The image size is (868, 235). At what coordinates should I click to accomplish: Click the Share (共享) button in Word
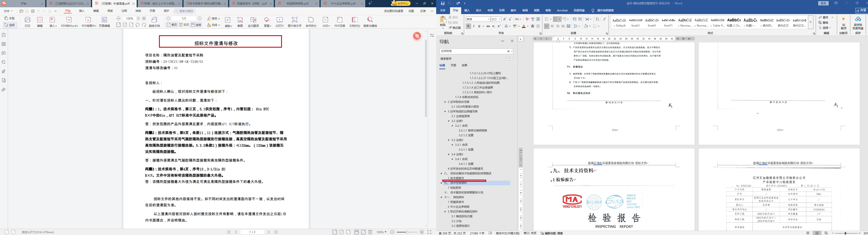[861, 10]
